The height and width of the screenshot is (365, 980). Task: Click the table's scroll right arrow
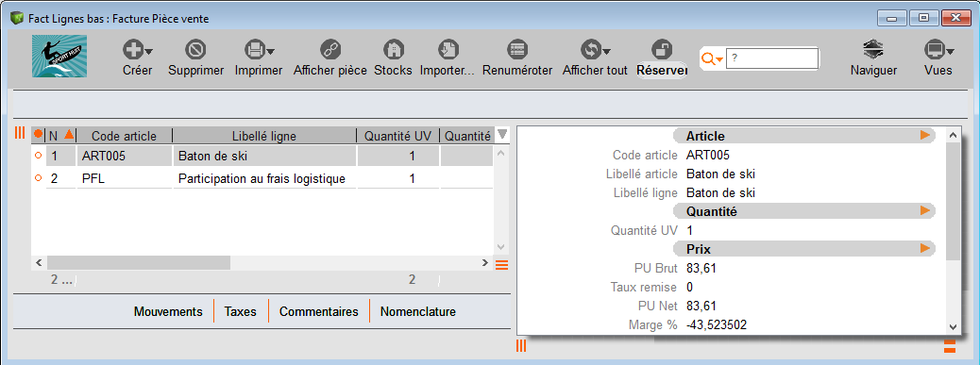485,263
